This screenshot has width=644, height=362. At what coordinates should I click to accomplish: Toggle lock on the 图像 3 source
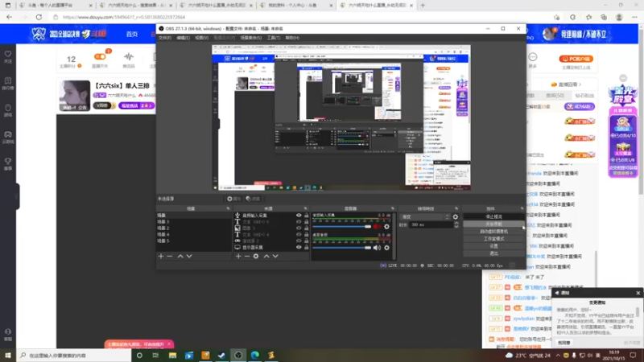point(306,228)
